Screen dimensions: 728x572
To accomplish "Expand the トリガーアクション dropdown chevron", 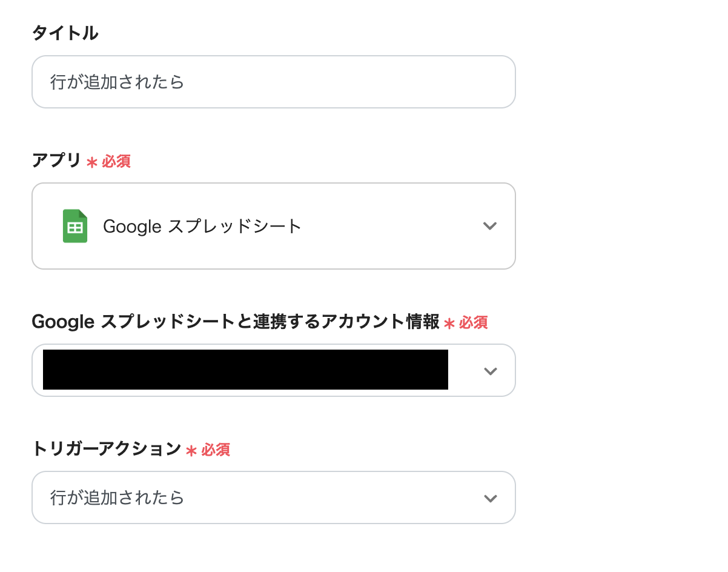I will tap(490, 498).
